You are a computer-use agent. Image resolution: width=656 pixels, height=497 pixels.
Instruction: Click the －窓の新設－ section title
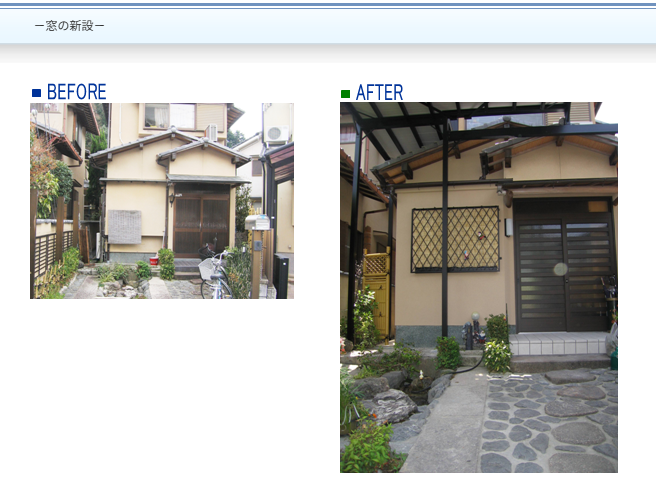pos(69,26)
